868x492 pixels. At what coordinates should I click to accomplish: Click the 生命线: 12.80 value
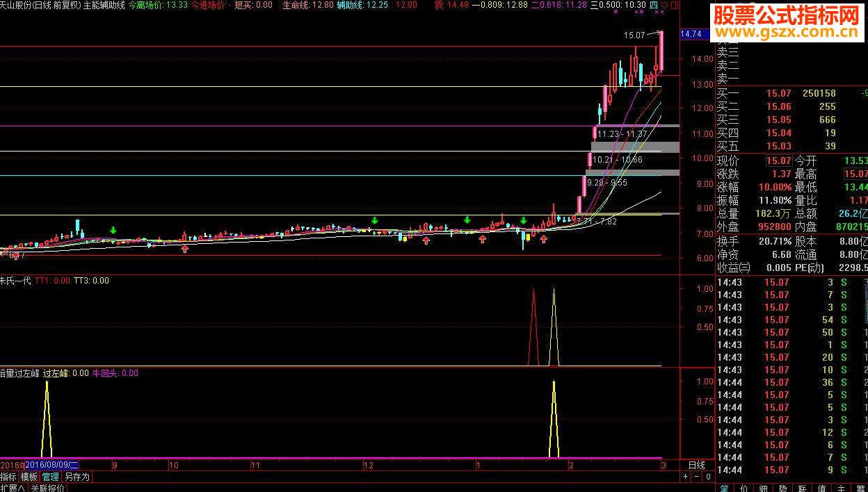[308, 5]
